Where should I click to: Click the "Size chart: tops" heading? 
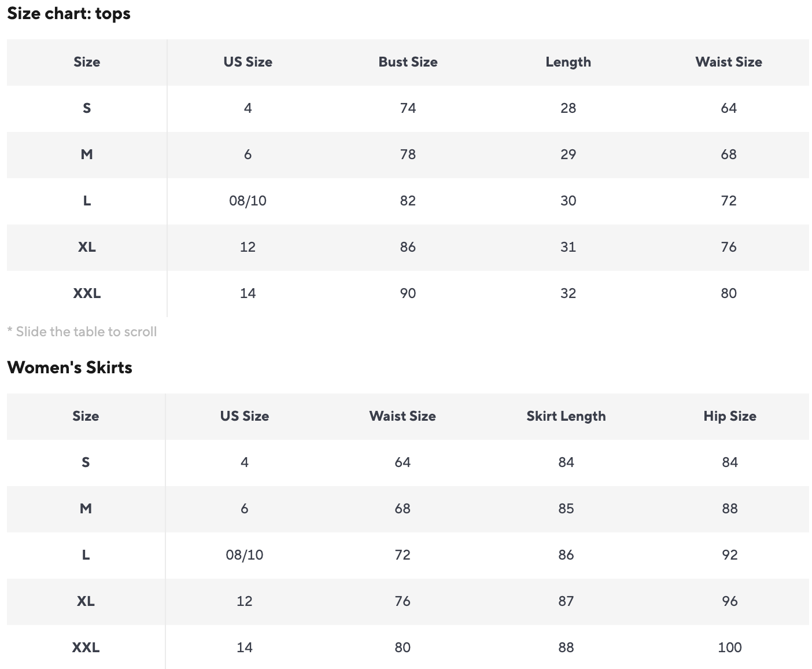click(69, 13)
